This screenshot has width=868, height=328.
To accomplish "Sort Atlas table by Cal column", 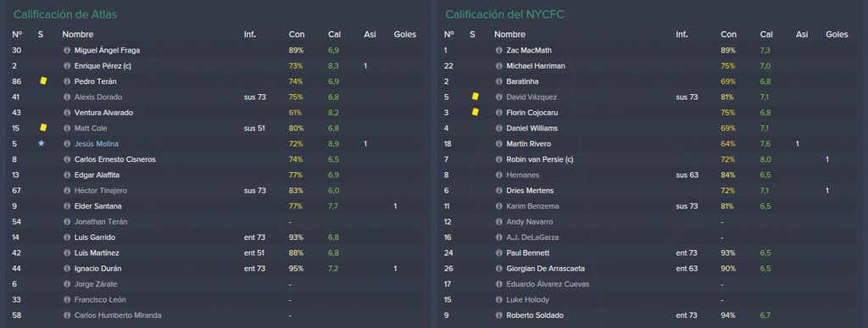I will (334, 34).
